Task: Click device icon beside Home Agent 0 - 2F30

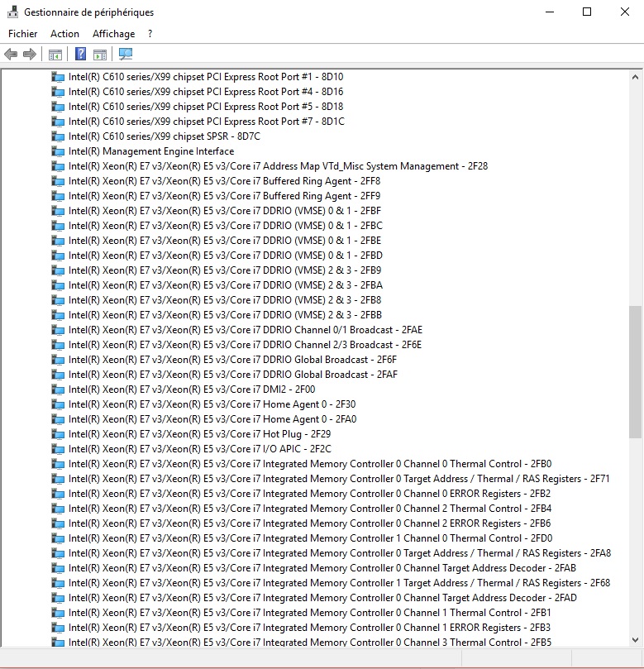Action: (58, 404)
